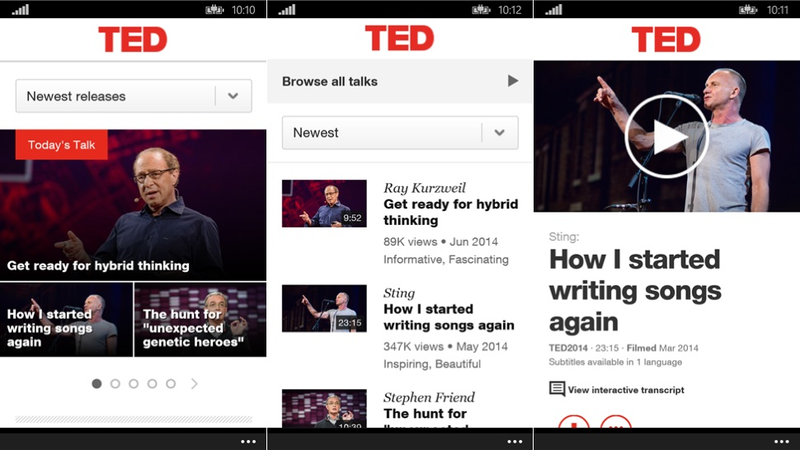This screenshot has height=450, width=800.
Task: Open the more menu on first screen
Action: point(248,441)
